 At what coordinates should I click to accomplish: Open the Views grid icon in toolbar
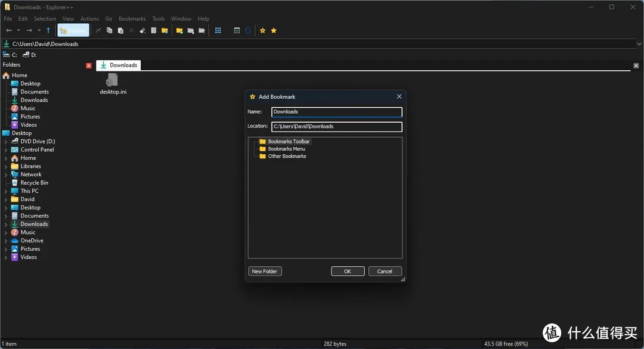coord(218,30)
